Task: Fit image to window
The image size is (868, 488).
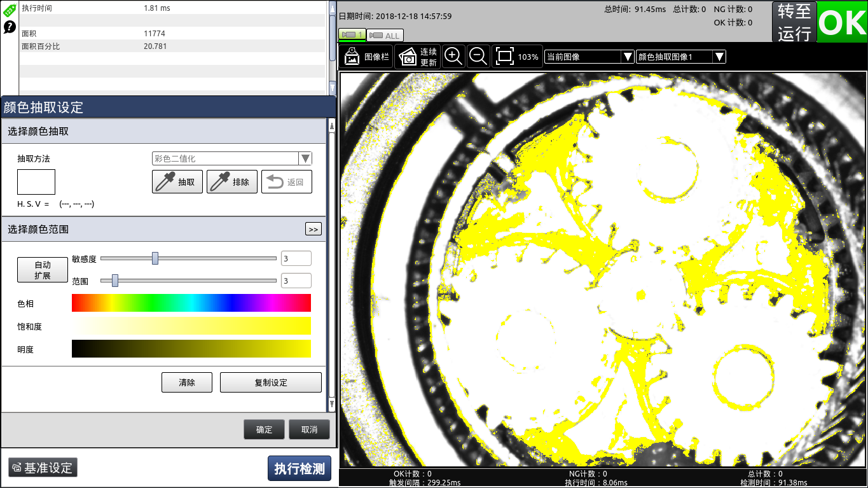Action: (x=505, y=57)
